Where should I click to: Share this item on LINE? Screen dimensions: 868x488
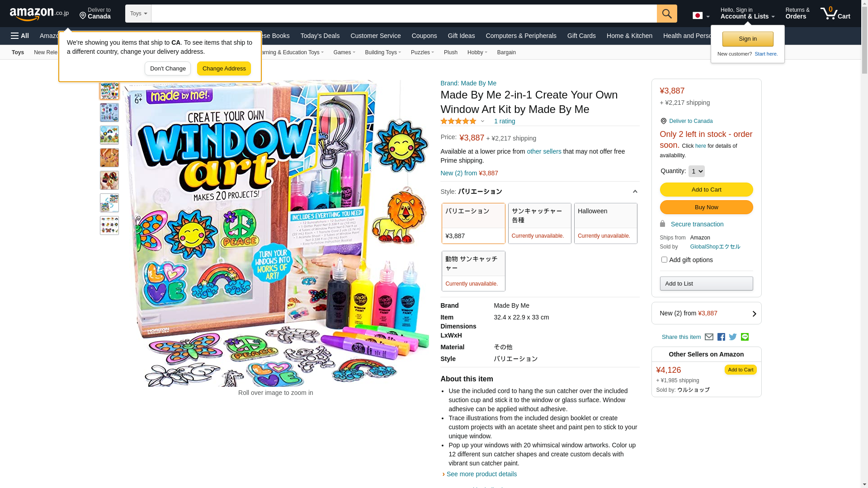(x=745, y=337)
